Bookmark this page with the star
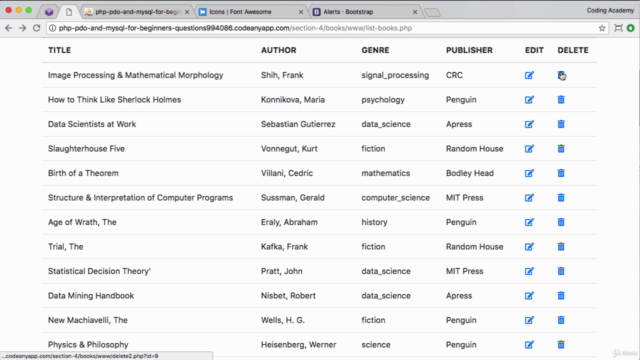This screenshot has width=640, height=360. 602,28
